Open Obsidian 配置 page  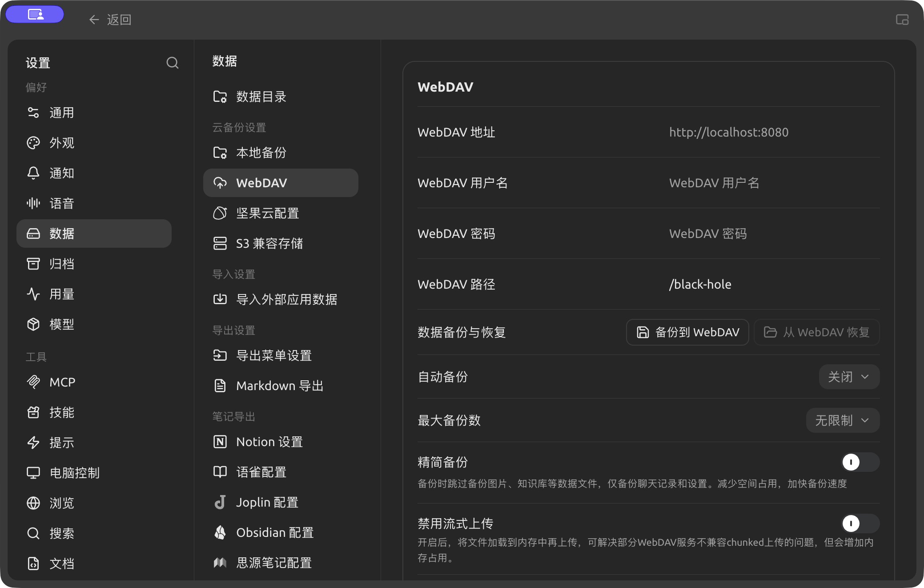pyautogui.click(x=281, y=532)
